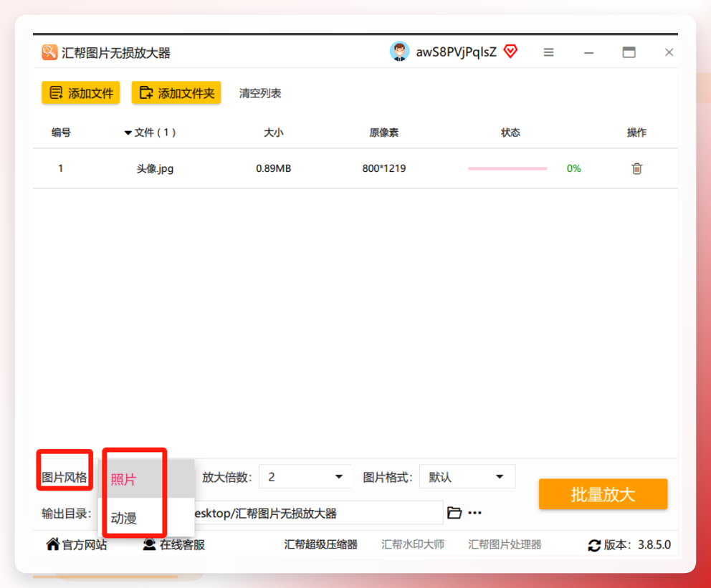Contact 在线客服 support link
The image size is (711, 588).
pyautogui.click(x=173, y=544)
